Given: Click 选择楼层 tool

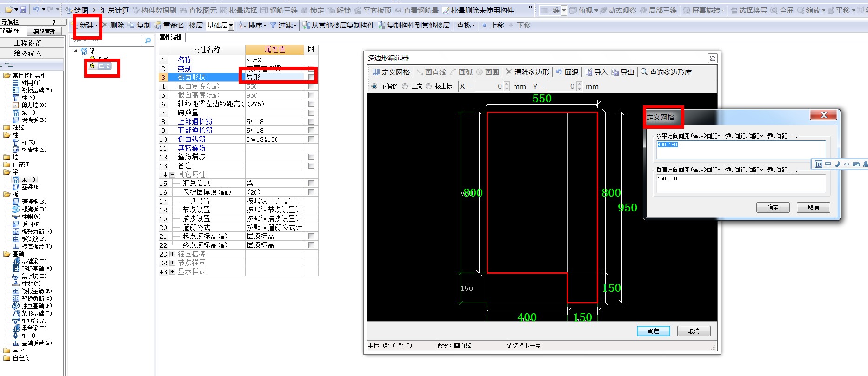Looking at the screenshot, I should pos(748,10).
